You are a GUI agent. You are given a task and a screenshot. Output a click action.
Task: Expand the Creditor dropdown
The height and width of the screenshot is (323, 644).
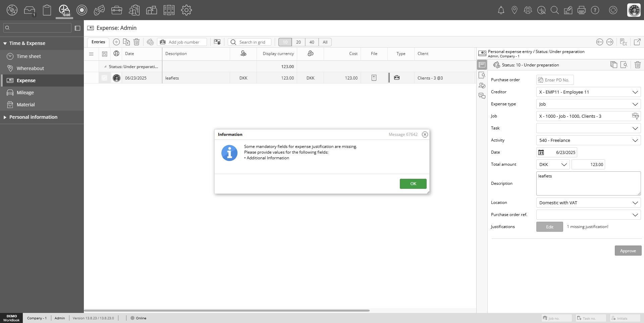coord(635,92)
